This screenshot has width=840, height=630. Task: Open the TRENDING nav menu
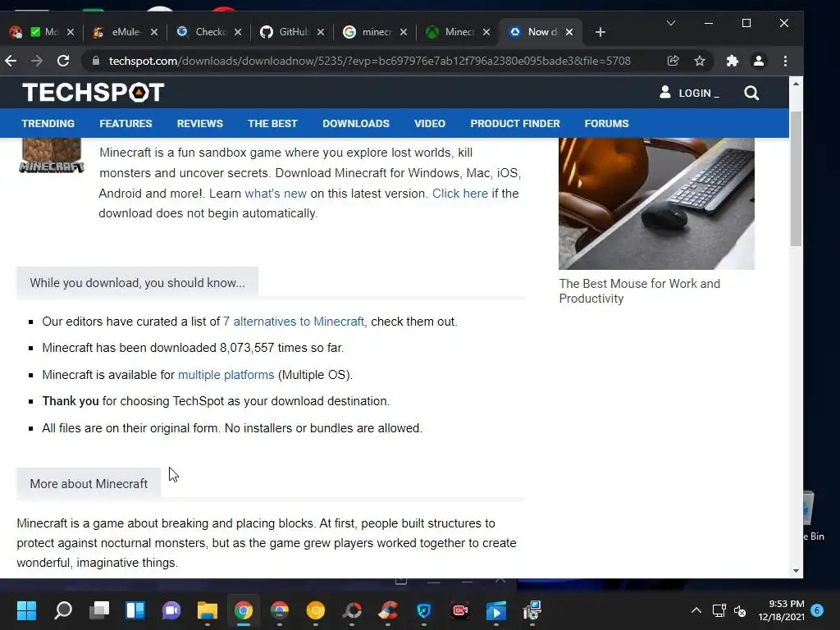coord(48,124)
